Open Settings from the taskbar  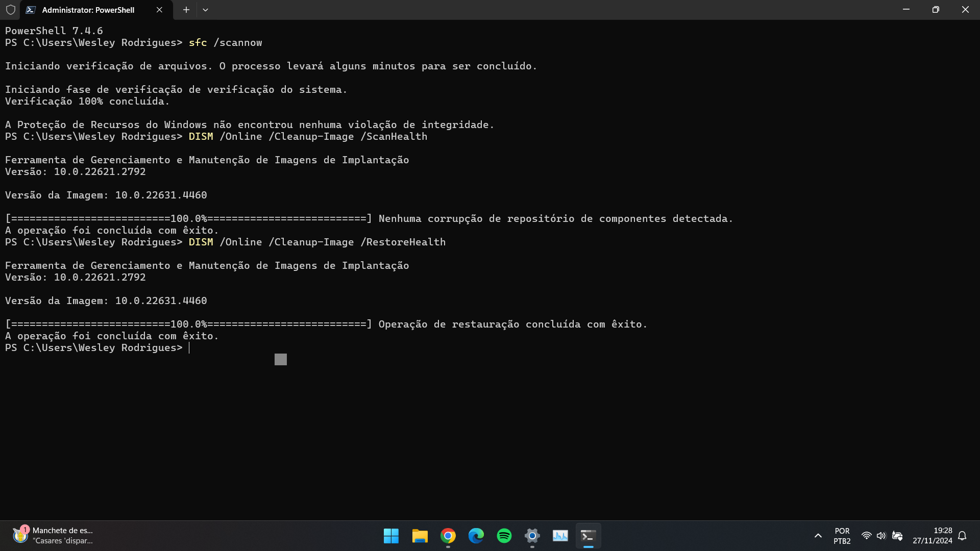[532, 536]
